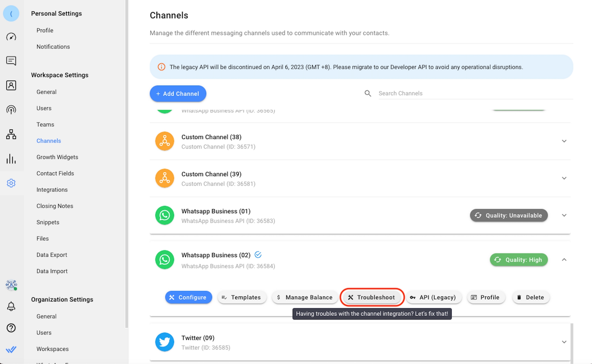Open the dashboard speedometer icon
Viewport: 592px width, 364px height.
click(11, 37)
